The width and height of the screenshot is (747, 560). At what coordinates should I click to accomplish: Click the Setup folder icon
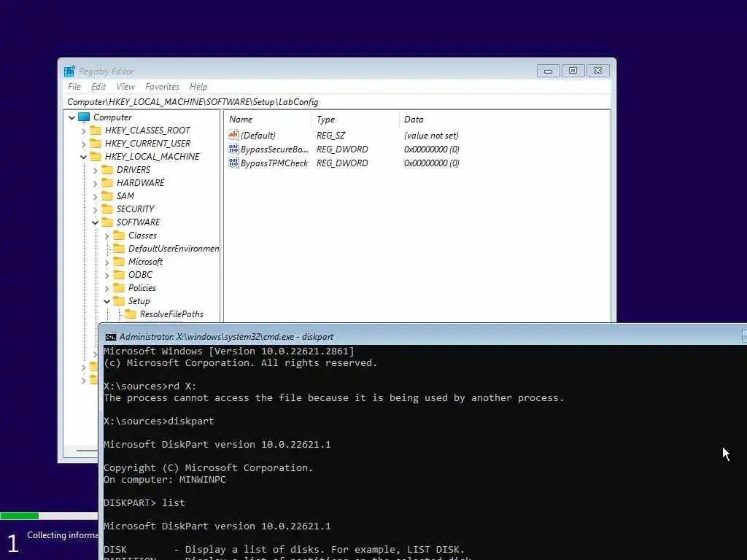point(119,301)
